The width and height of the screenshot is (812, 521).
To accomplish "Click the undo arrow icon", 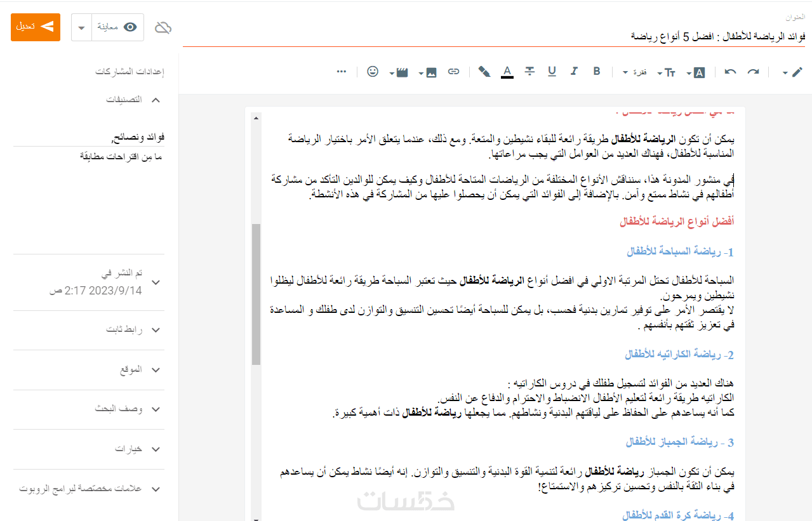I will tap(730, 72).
